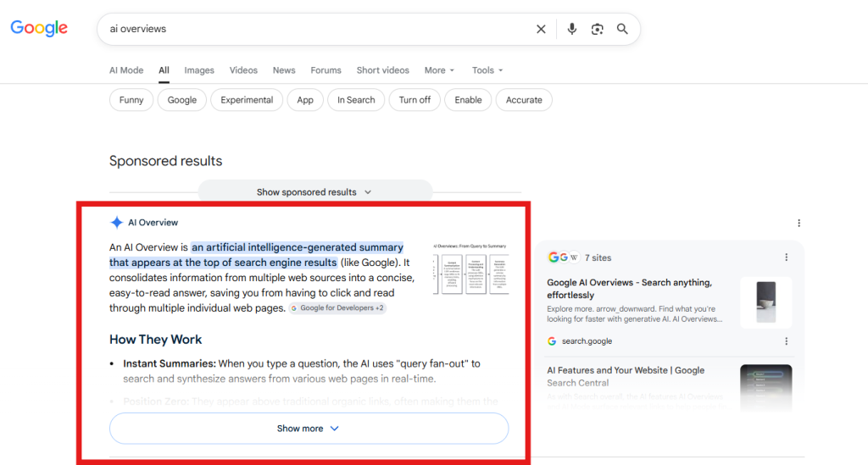Click the highlighted AI-generated summary text

coord(256,255)
